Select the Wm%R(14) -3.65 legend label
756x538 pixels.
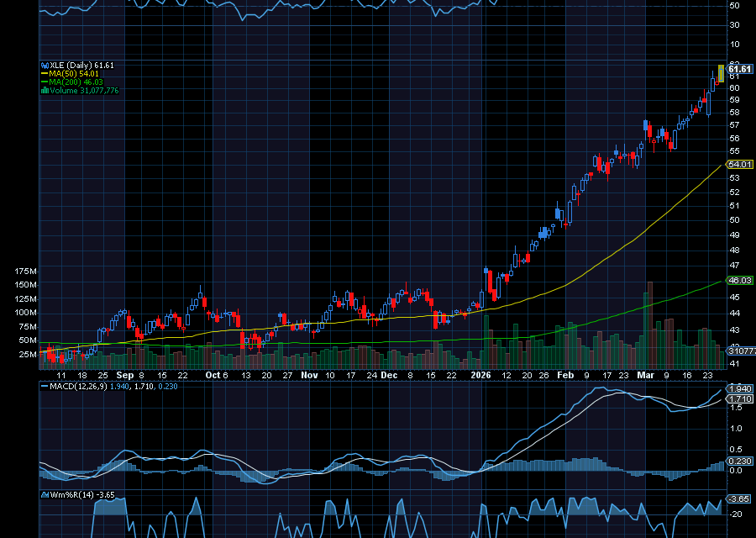[84, 496]
